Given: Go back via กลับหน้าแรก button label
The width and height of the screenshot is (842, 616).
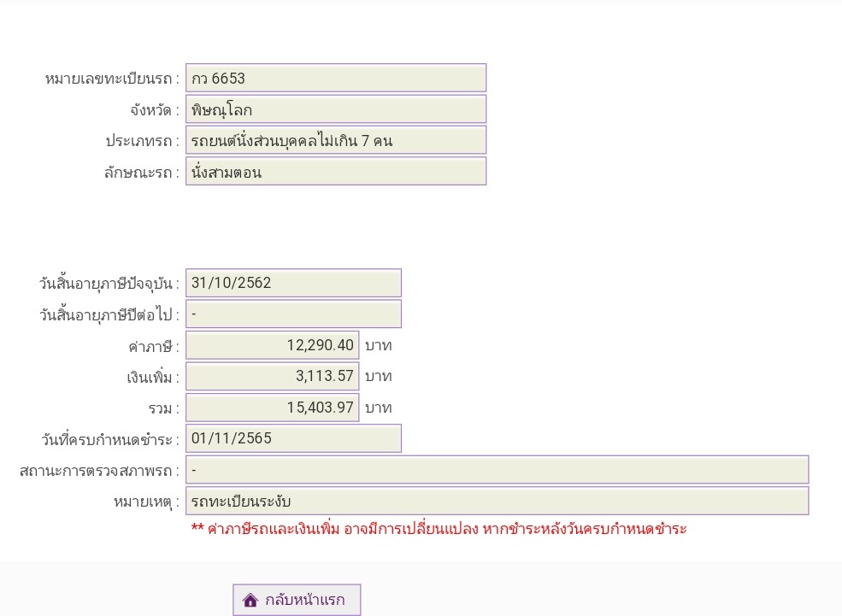Looking at the screenshot, I should (x=305, y=600).
